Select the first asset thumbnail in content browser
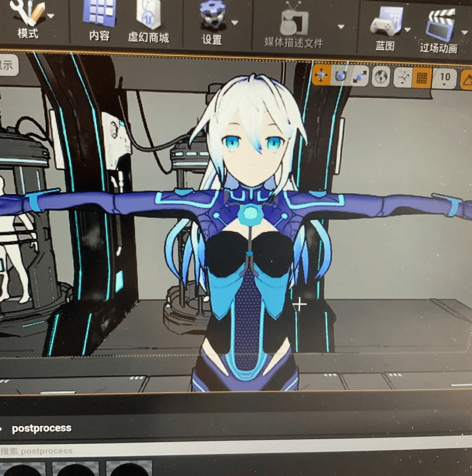 23,469
